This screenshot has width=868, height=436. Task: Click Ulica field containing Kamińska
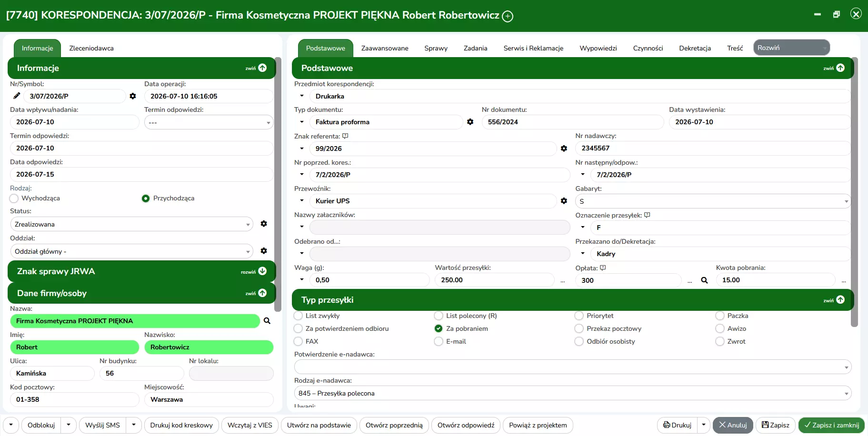[52, 373]
